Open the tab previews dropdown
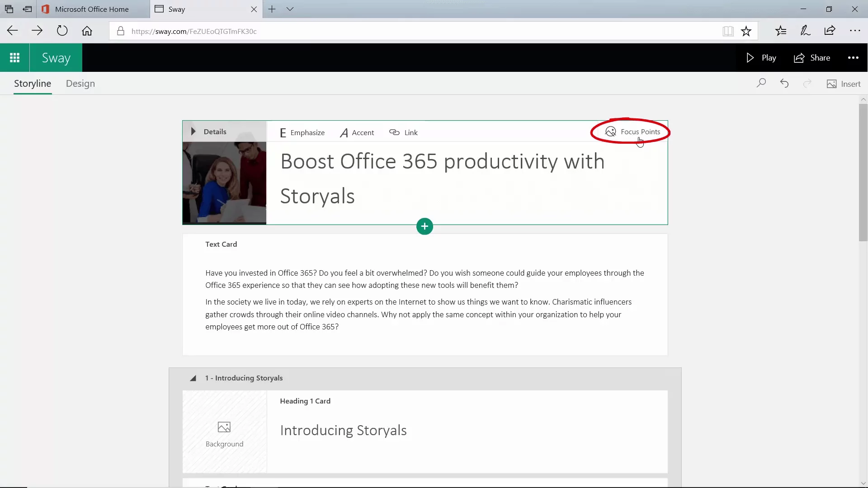 tap(290, 9)
